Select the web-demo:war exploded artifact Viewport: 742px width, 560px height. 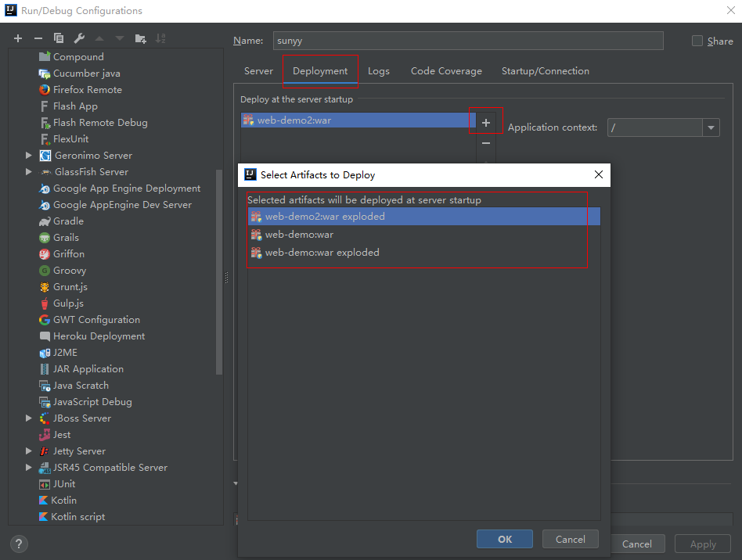tap(322, 253)
